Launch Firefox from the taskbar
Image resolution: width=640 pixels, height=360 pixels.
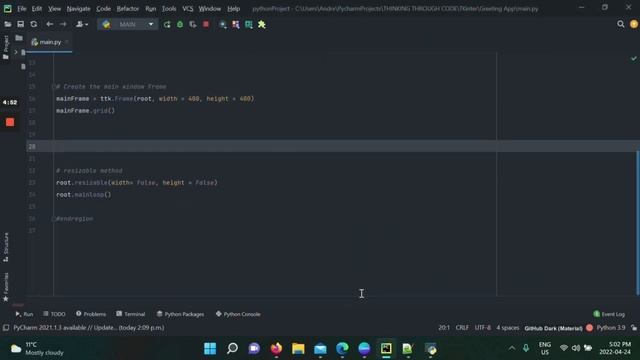276,349
